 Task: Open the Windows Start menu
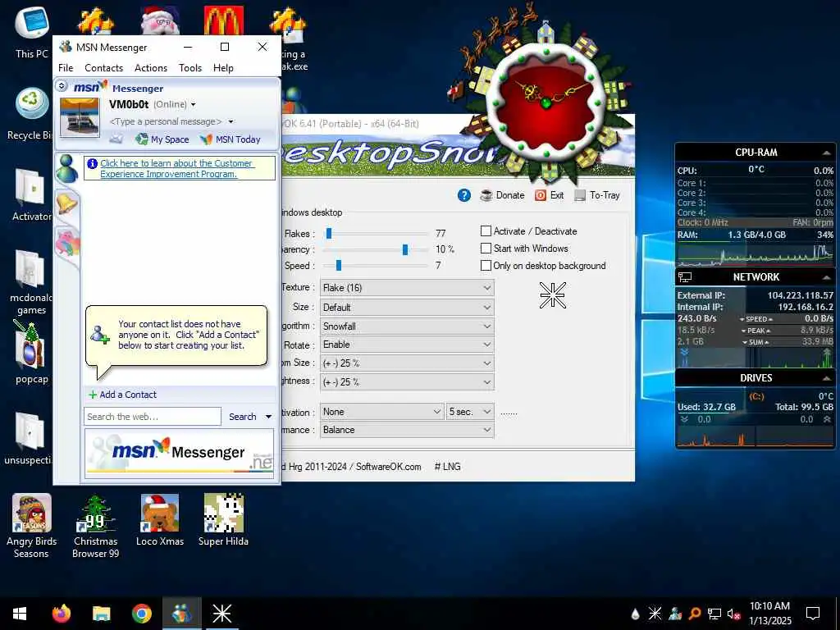[20, 614]
